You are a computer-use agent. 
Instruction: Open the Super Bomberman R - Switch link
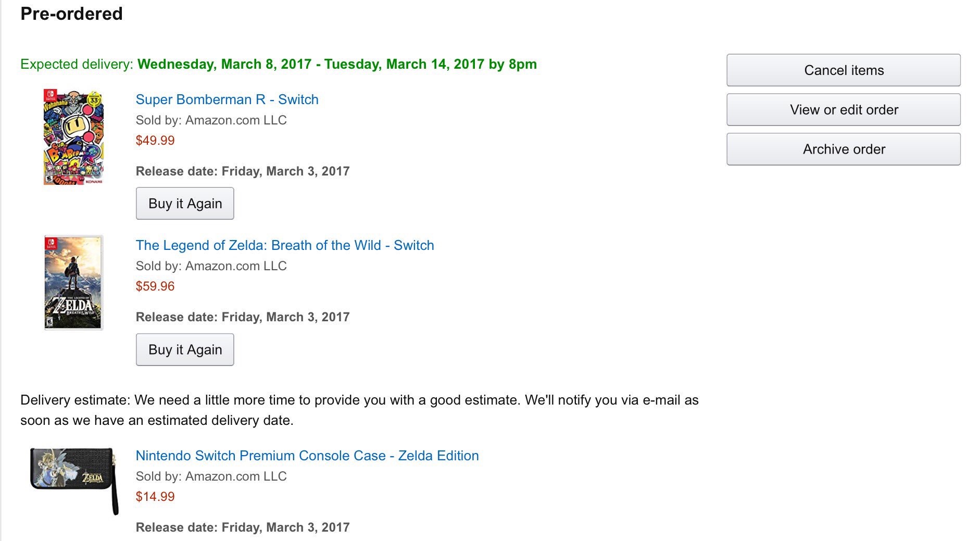click(227, 99)
